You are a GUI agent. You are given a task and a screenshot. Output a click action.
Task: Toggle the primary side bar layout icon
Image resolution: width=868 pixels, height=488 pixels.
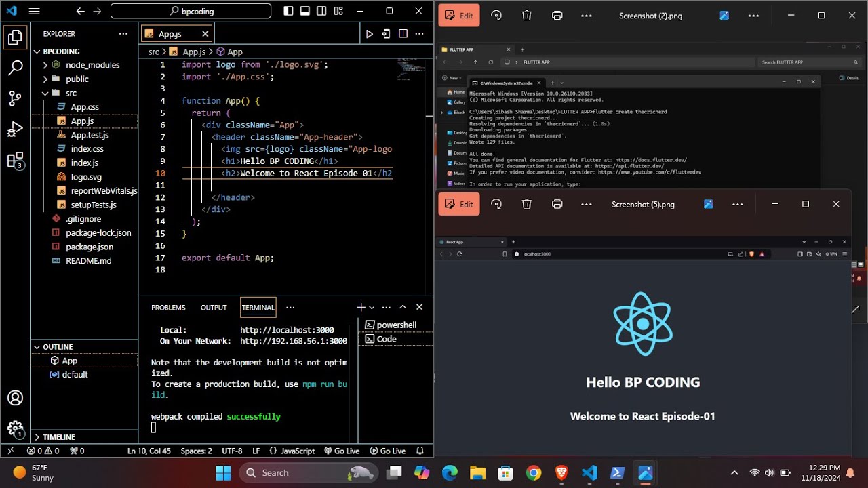pyautogui.click(x=288, y=11)
